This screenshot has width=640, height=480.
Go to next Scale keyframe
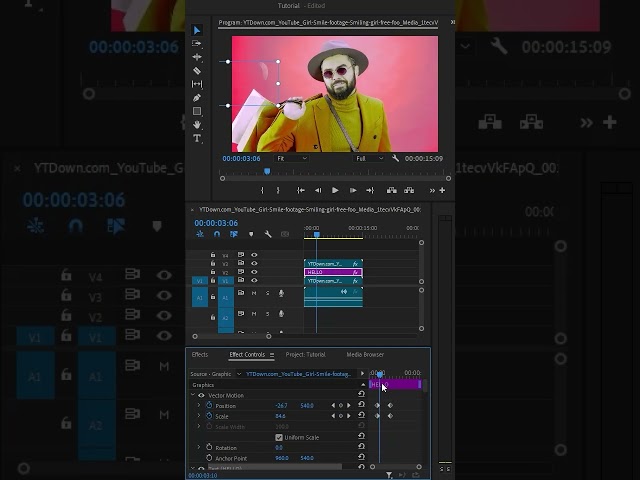(349, 416)
